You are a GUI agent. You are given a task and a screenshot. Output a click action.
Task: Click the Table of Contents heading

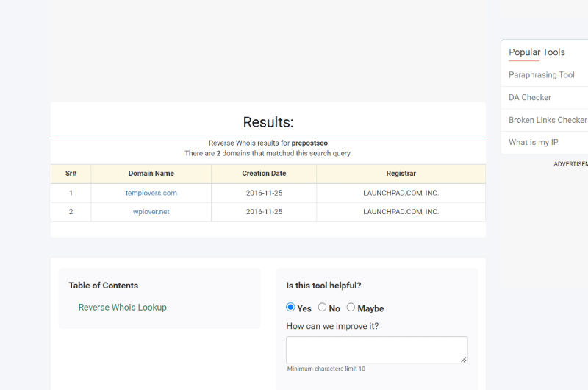[x=104, y=286]
